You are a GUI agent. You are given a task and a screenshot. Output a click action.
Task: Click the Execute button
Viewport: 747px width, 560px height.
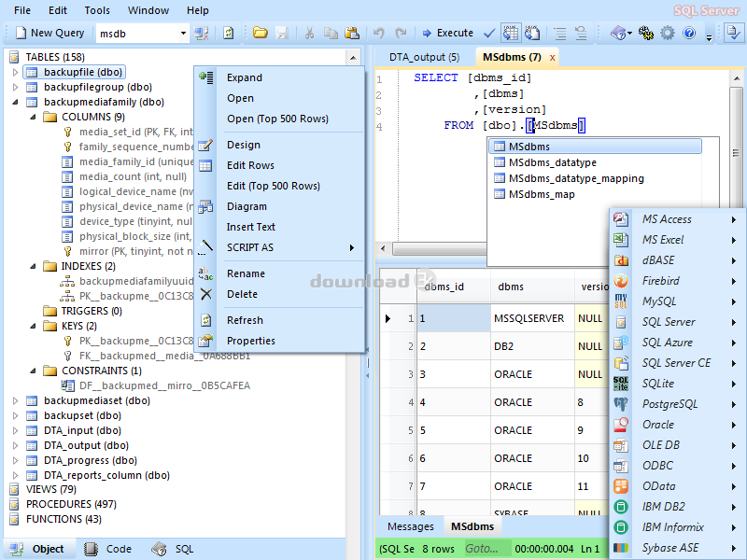[448, 33]
